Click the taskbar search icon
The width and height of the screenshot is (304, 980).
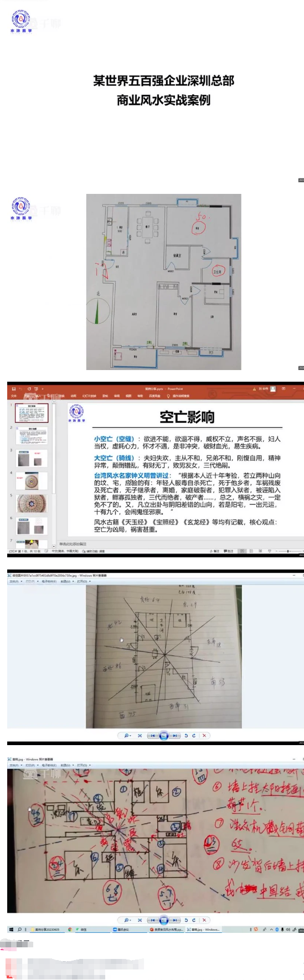click(19, 930)
